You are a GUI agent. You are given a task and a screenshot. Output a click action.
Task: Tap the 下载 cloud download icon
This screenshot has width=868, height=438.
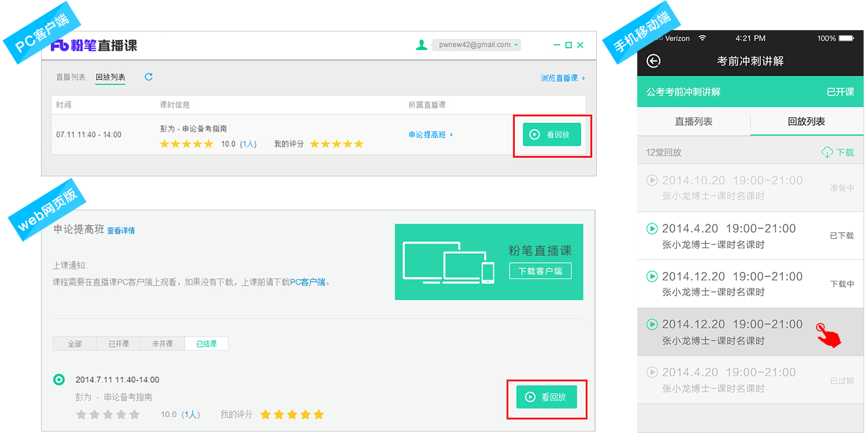pyautogui.click(x=827, y=152)
